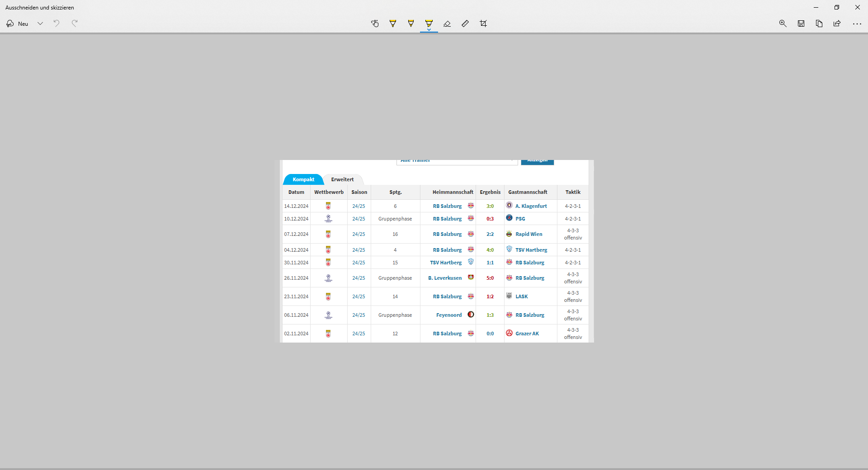Select the pencil tool
The width and height of the screenshot is (868, 470).
point(411,23)
